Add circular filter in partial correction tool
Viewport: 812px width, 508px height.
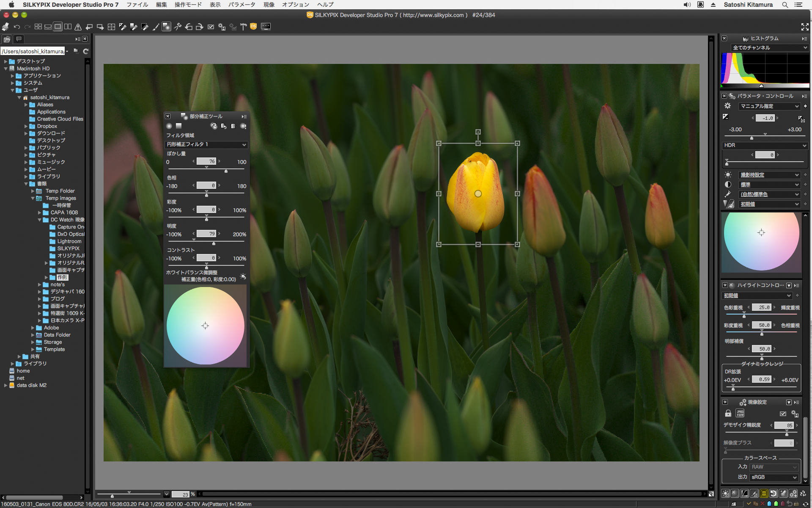point(169,126)
